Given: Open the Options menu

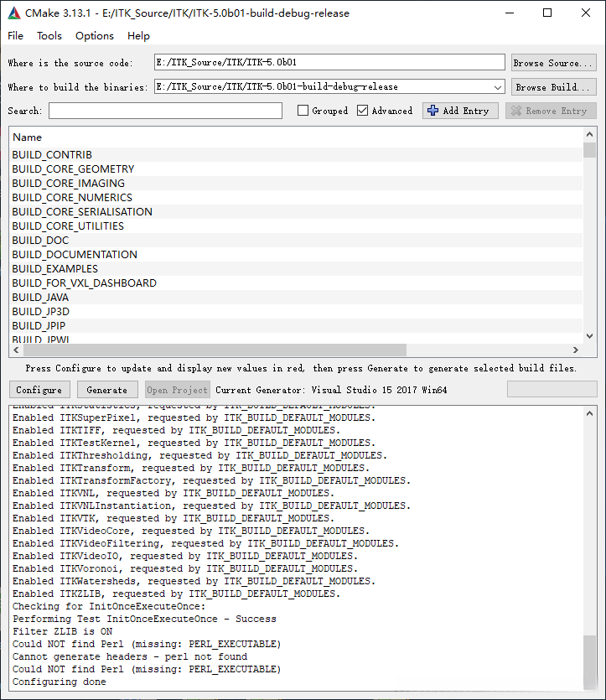Looking at the screenshot, I should coord(94,36).
